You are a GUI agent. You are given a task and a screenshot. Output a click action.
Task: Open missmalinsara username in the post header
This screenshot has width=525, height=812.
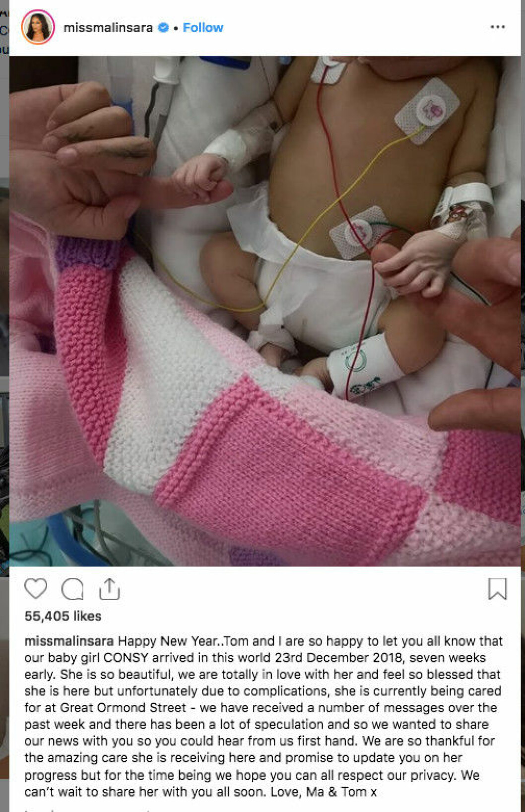click(x=108, y=28)
